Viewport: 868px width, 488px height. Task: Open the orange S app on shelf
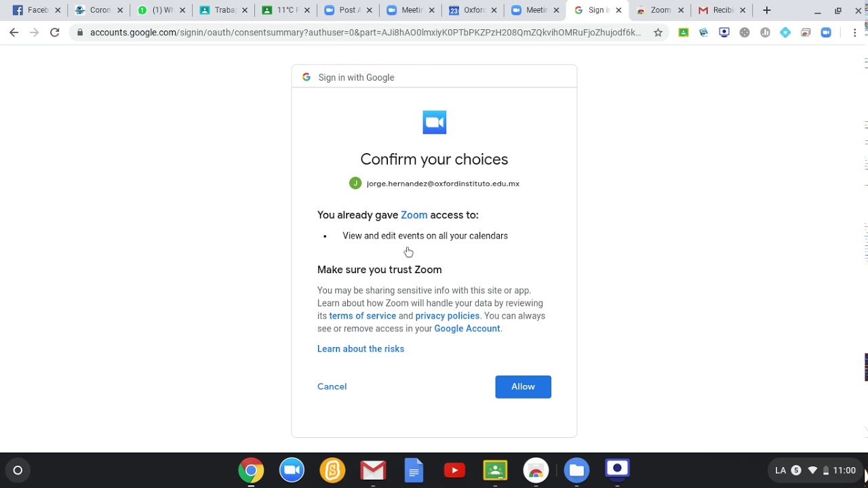332,470
